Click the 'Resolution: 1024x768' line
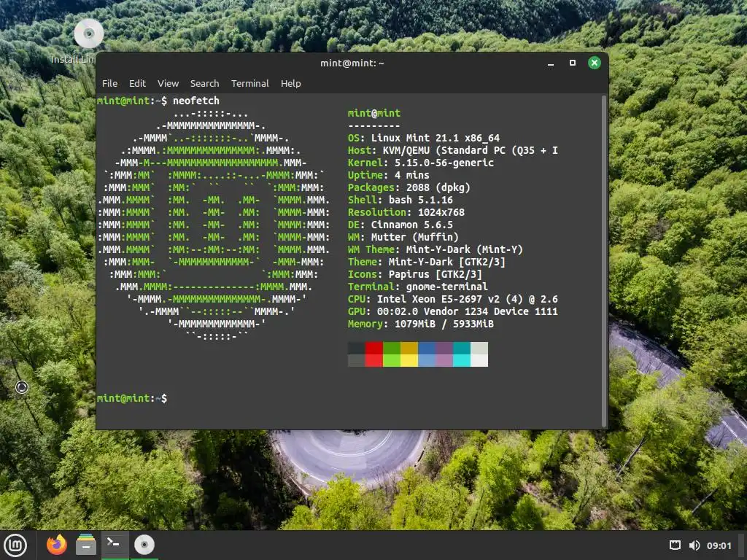Viewport: 747px width, 560px height. [406, 212]
